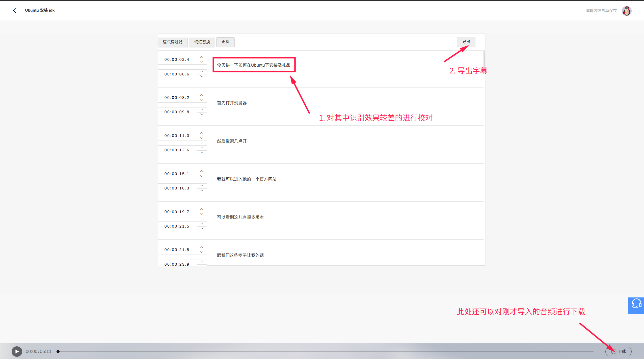The image size is (644, 359).
Task: Decrease the 00:00:09.8 timestamp with down arrow
Action: pos(202,115)
